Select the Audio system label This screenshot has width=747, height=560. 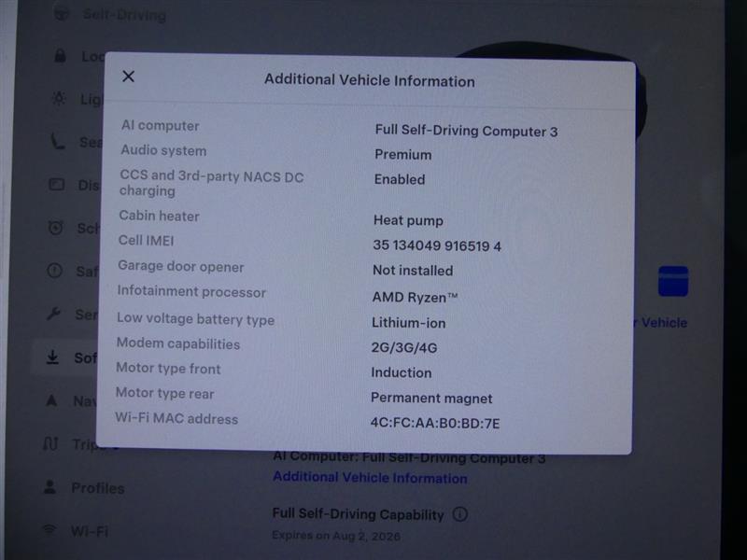(163, 150)
